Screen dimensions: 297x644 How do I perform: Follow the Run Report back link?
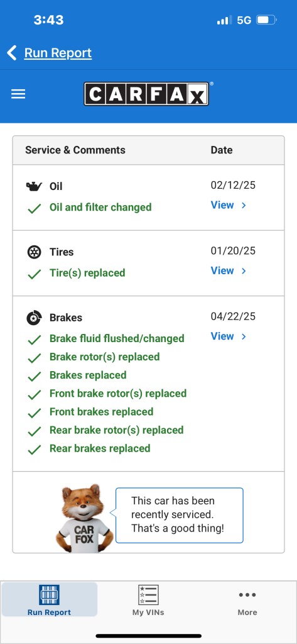click(x=58, y=53)
